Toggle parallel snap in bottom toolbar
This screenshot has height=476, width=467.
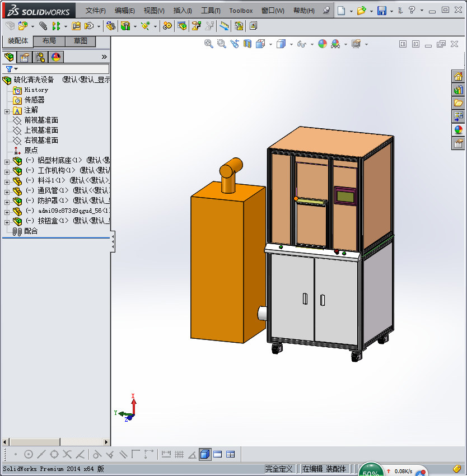coord(123,455)
